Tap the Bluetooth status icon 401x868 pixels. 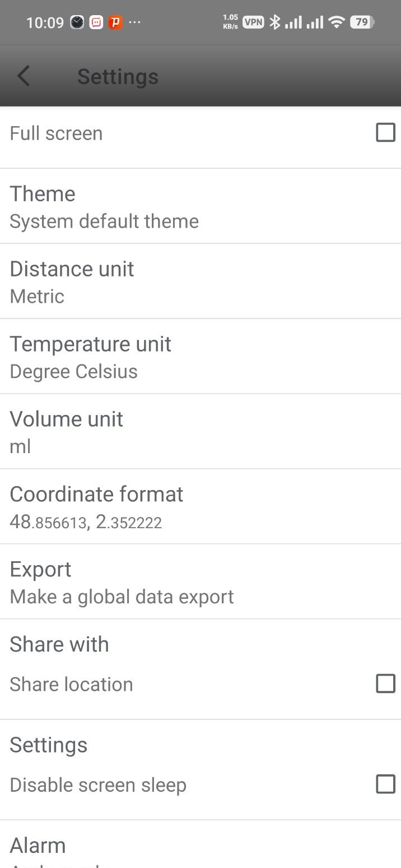coord(274,22)
